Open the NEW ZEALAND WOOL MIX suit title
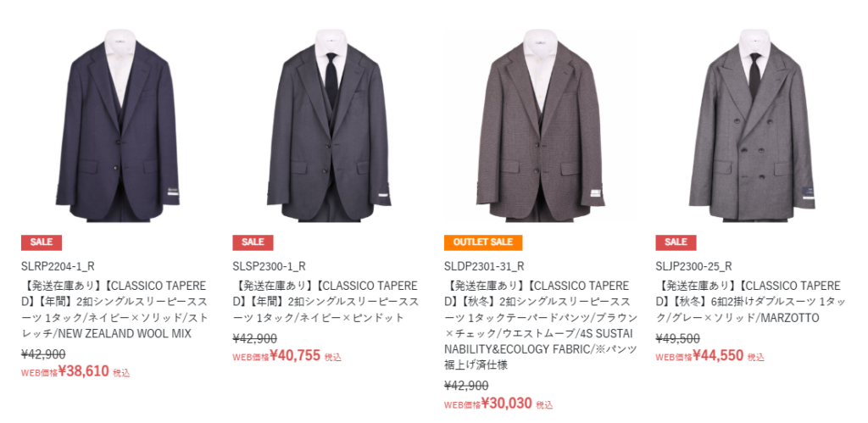Image resolution: width=868 pixels, height=423 pixels. pyautogui.click(x=115, y=310)
